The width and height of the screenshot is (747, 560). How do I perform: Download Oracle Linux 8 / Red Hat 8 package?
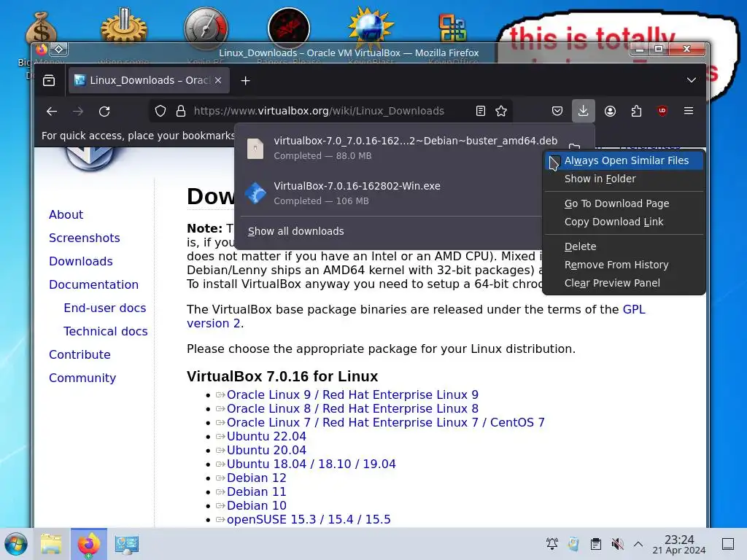tap(352, 408)
